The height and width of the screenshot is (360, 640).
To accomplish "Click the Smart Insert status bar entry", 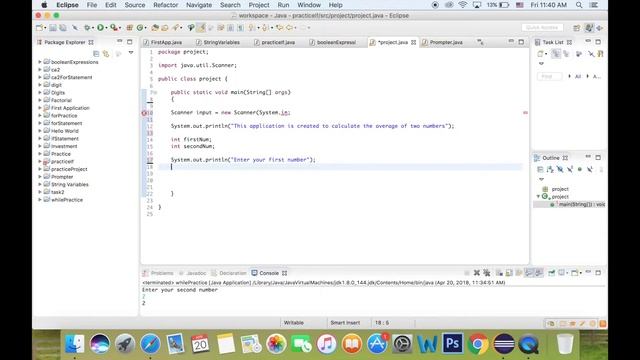I will coord(345,322).
